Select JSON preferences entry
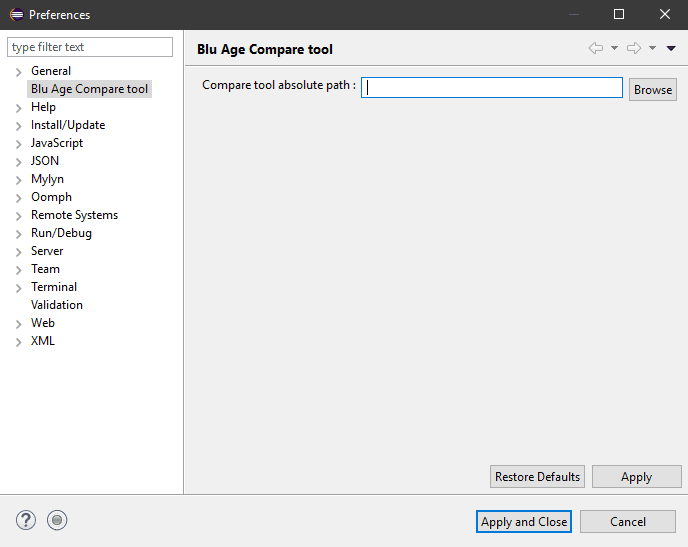This screenshot has height=547, width=688. coord(45,161)
